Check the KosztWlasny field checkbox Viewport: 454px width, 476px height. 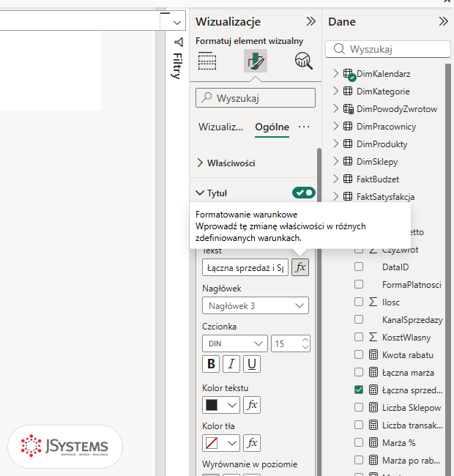[x=359, y=337]
